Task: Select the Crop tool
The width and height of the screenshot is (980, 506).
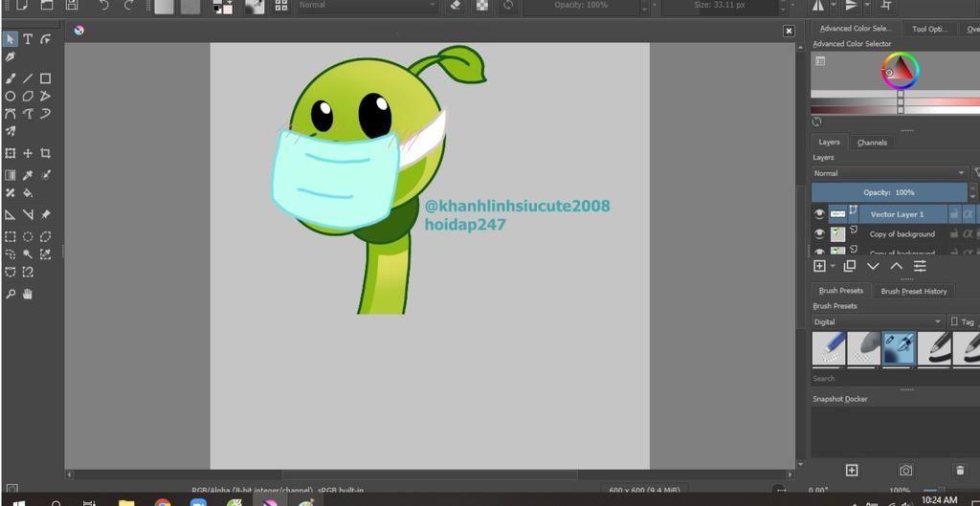Action: (x=46, y=153)
